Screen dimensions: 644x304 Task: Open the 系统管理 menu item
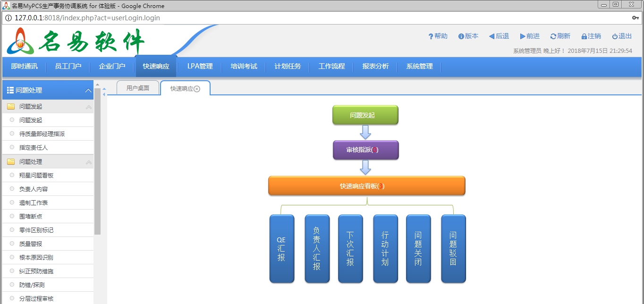418,67
